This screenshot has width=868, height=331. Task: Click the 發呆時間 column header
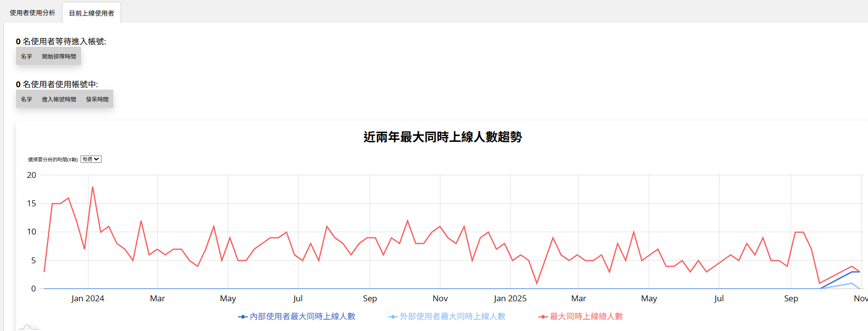(97, 99)
